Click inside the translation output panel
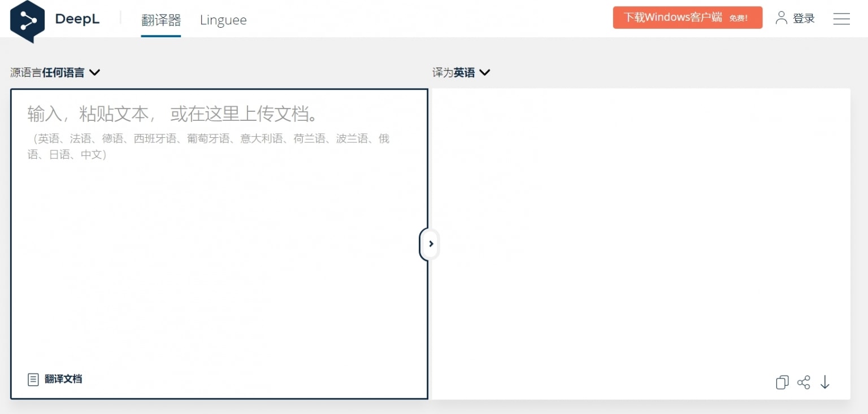The height and width of the screenshot is (414, 868). pos(641,226)
